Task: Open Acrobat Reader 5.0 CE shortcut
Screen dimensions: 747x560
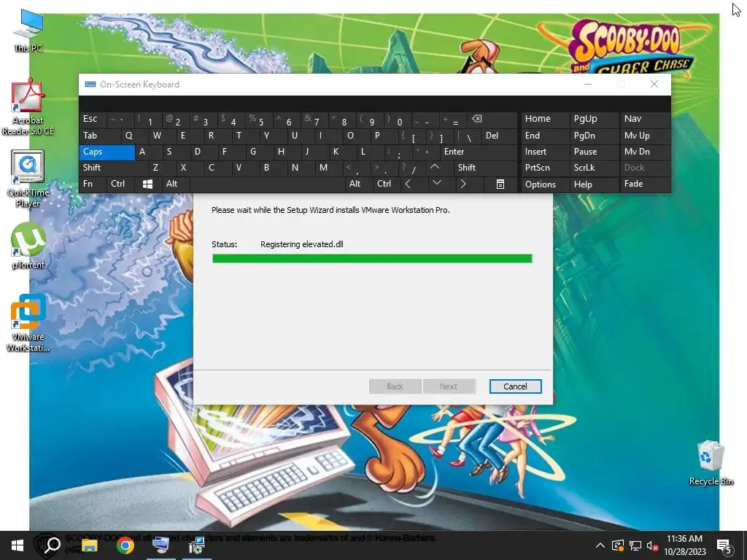Action: (28, 106)
